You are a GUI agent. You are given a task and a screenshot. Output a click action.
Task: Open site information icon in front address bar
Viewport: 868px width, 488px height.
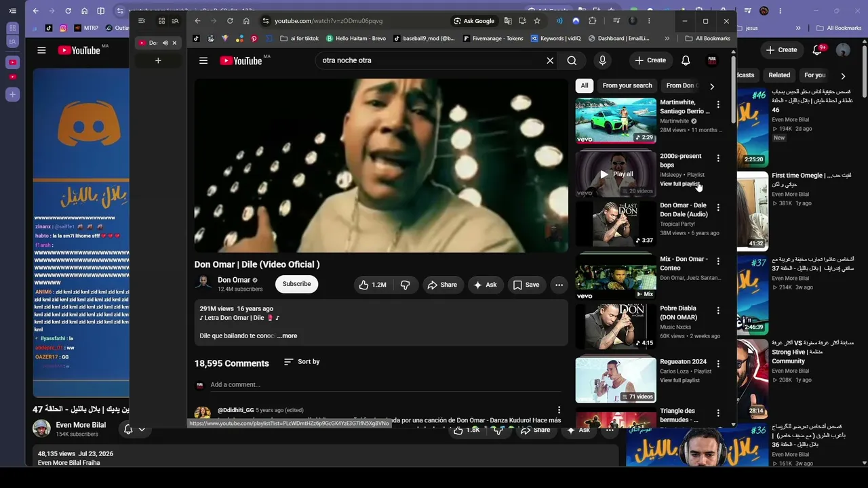[266, 21]
